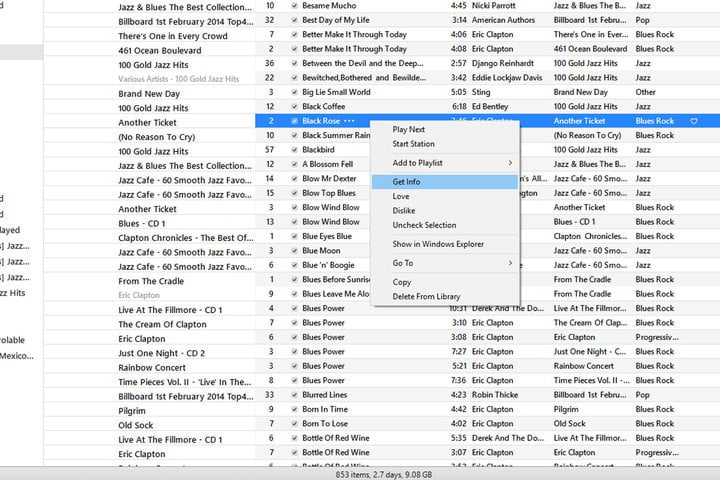720x480 pixels.
Task: Select the Brand New Day album entry
Action: (149, 94)
